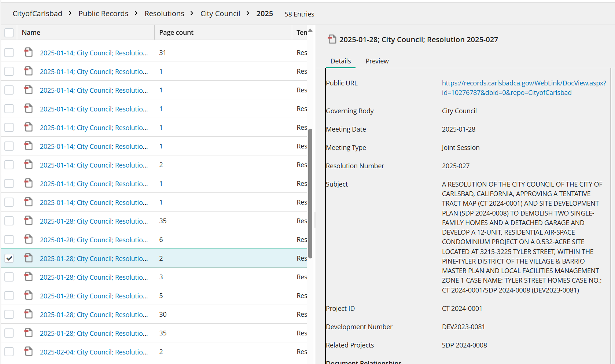Viewport: 615px width, 364px height.
Task: Click the document icon of the selected 2-page 2025-01-28 row
Action: point(29,258)
